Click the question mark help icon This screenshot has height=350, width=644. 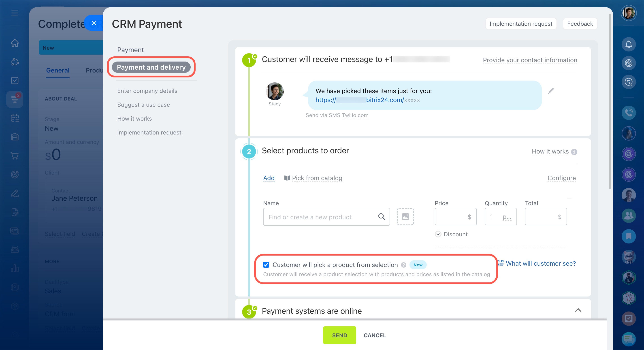tap(403, 265)
